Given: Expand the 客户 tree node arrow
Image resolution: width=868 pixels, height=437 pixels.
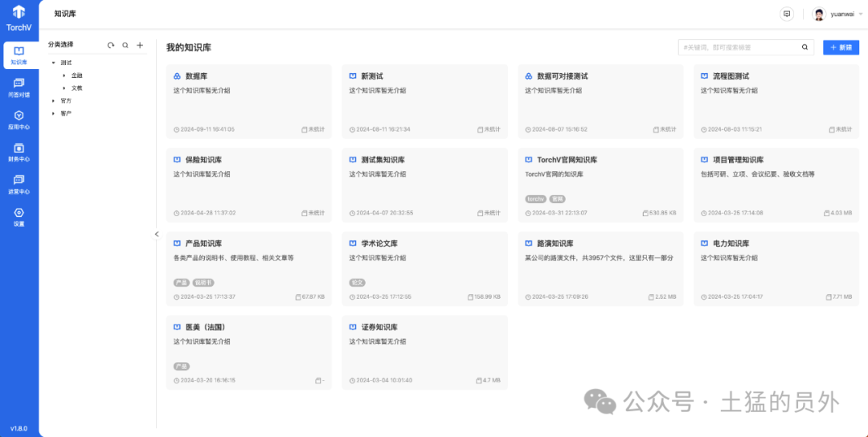Looking at the screenshot, I should [54, 113].
